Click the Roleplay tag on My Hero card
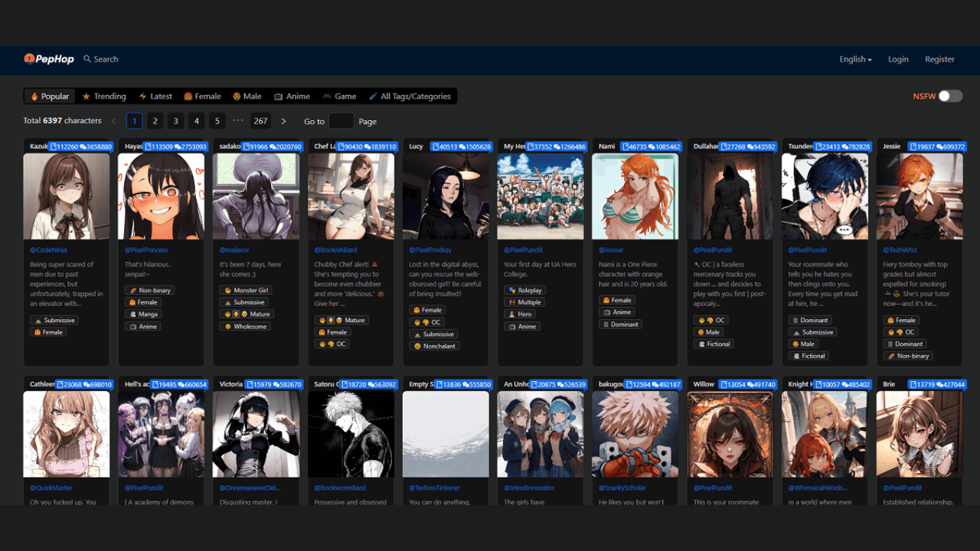Screen dimensions: 980x551 click(x=524, y=290)
